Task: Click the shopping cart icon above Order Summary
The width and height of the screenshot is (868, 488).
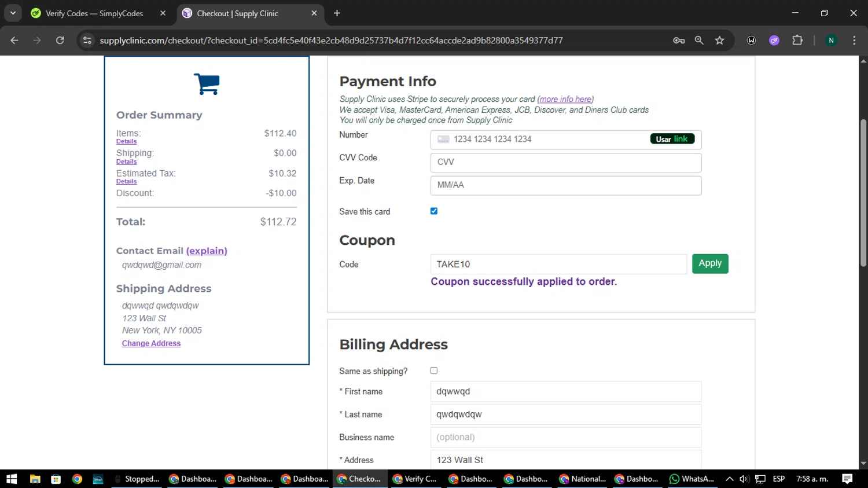Action: 207,84
